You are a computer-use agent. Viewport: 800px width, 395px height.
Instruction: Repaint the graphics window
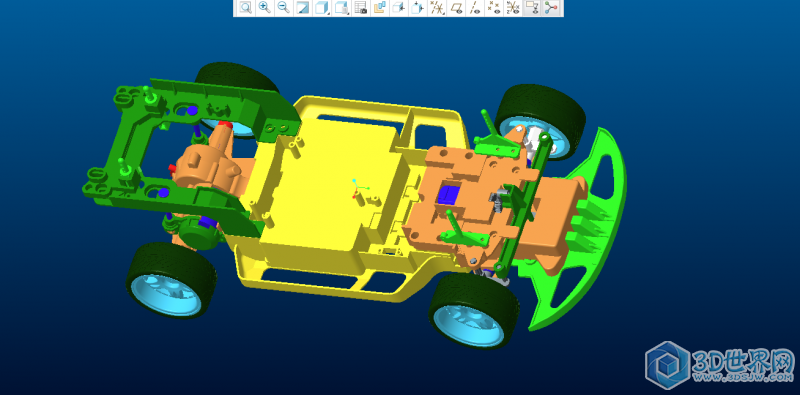pos(303,8)
